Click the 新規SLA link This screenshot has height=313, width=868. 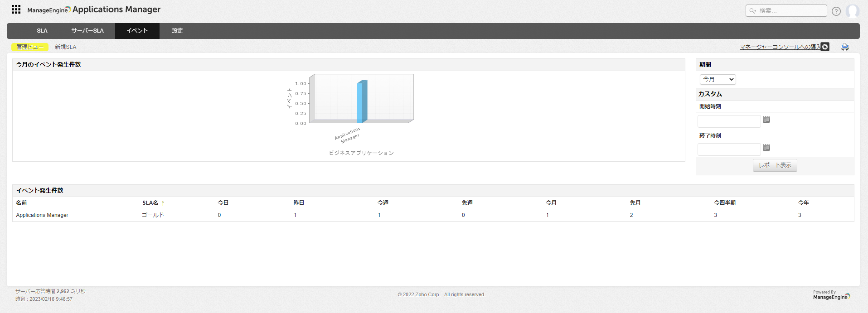pos(66,47)
